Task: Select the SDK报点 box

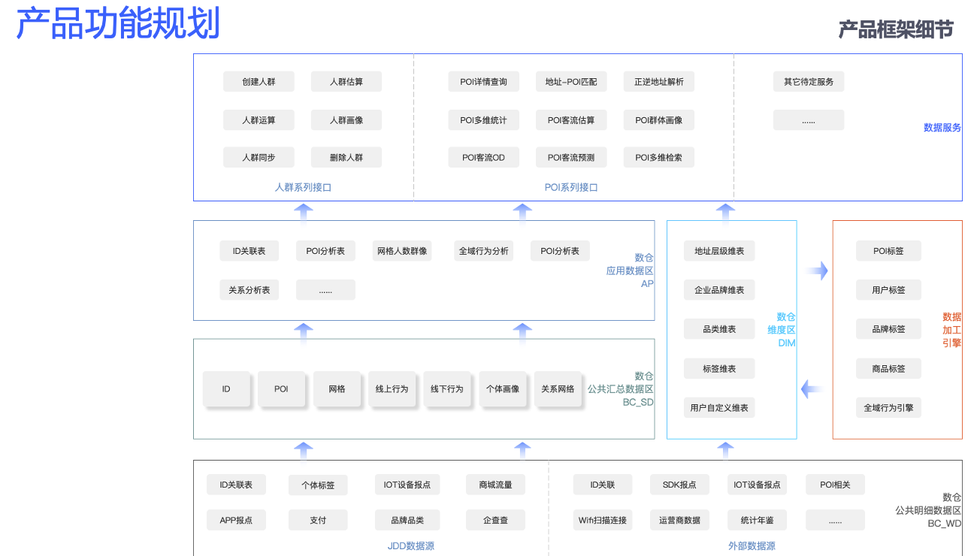Action: point(679,485)
